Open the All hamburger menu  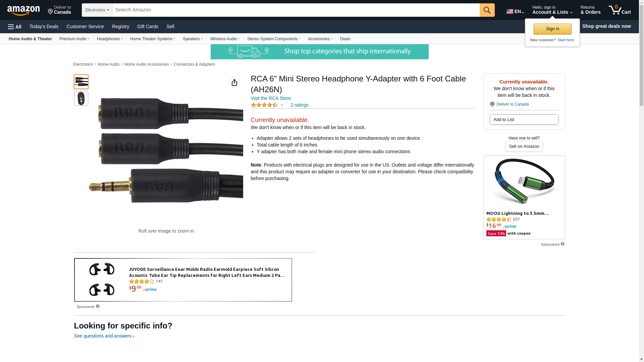click(15, 27)
